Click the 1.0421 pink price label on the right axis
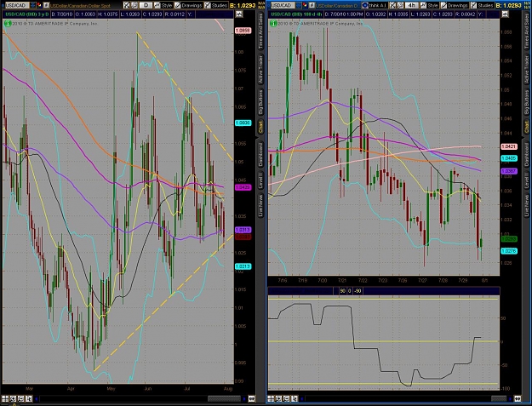Screen dimensions: 532x406 click(509, 146)
